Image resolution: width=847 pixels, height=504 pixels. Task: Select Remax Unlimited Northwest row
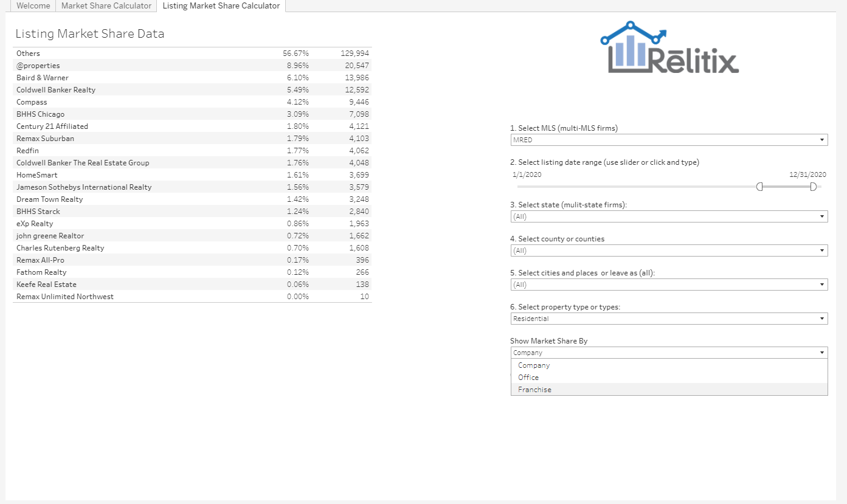[192, 297]
